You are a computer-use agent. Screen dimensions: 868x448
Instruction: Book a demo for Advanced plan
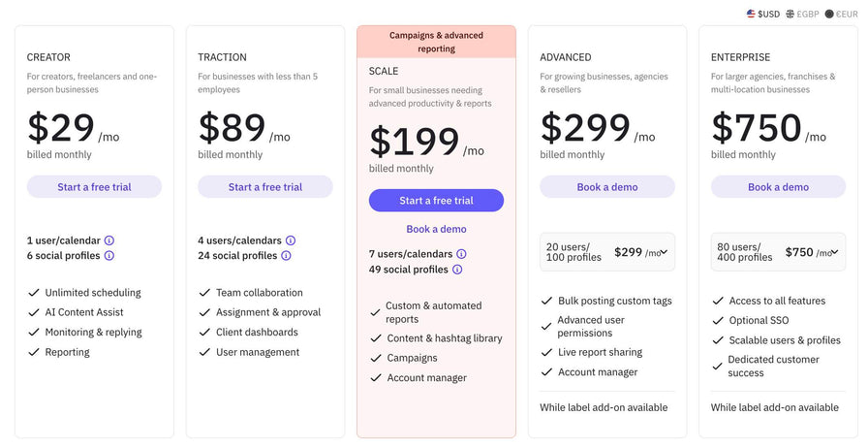607,187
